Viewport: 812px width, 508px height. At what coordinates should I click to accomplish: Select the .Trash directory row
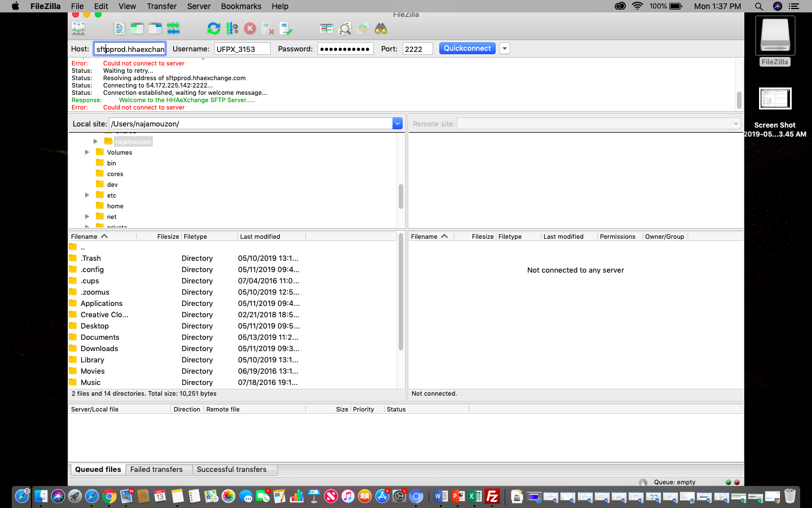232,259
